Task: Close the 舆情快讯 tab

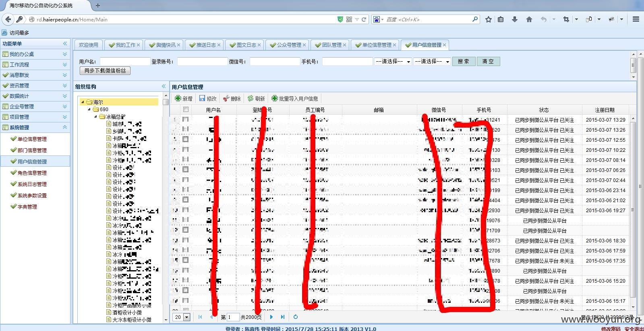Action: pyautogui.click(x=178, y=45)
